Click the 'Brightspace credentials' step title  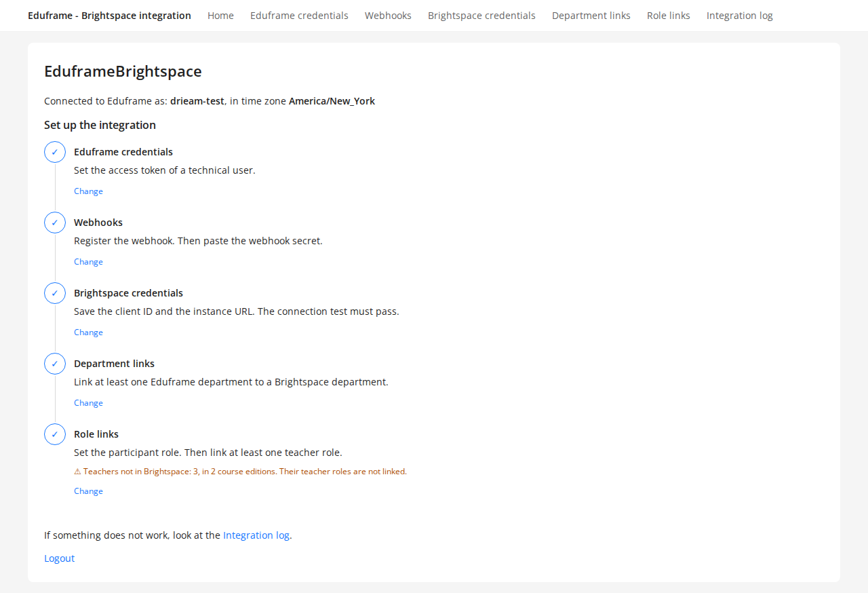coord(128,293)
